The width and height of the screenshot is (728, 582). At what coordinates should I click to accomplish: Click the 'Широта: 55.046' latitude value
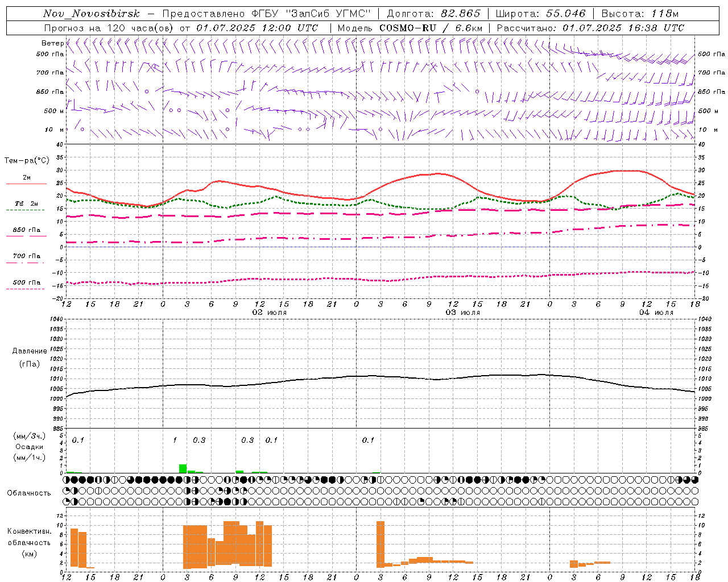[x=540, y=14]
